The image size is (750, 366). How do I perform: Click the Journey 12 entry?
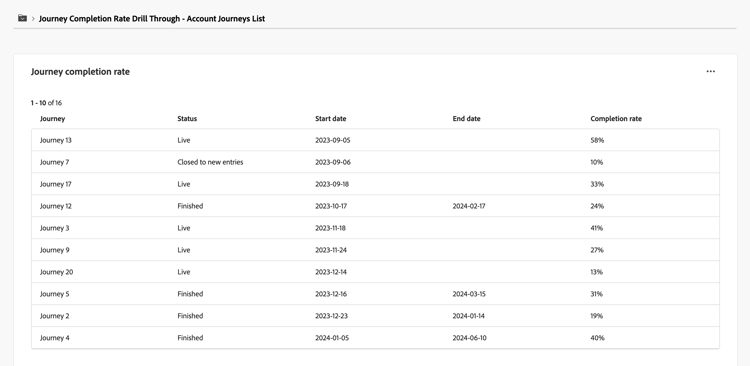pos(375,206)
